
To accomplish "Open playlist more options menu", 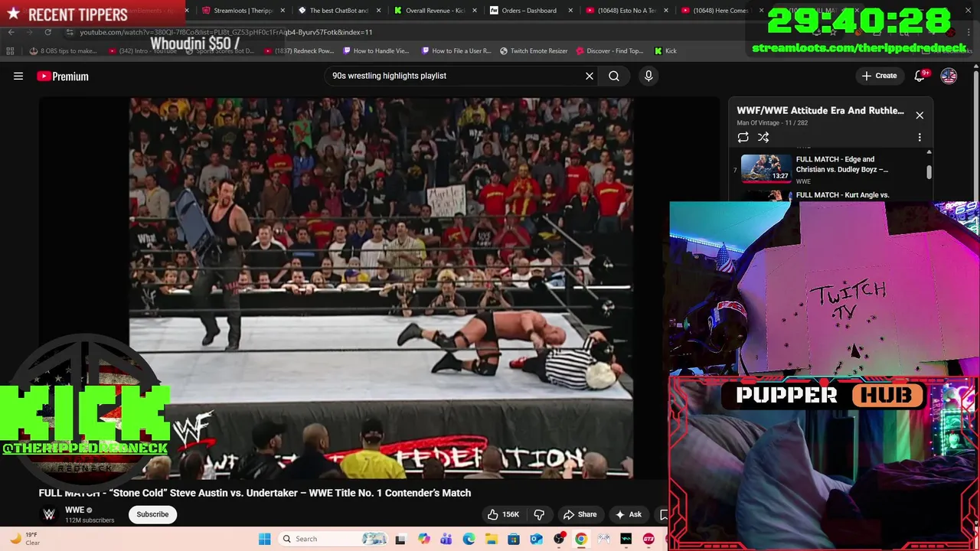I will (920, 138).
